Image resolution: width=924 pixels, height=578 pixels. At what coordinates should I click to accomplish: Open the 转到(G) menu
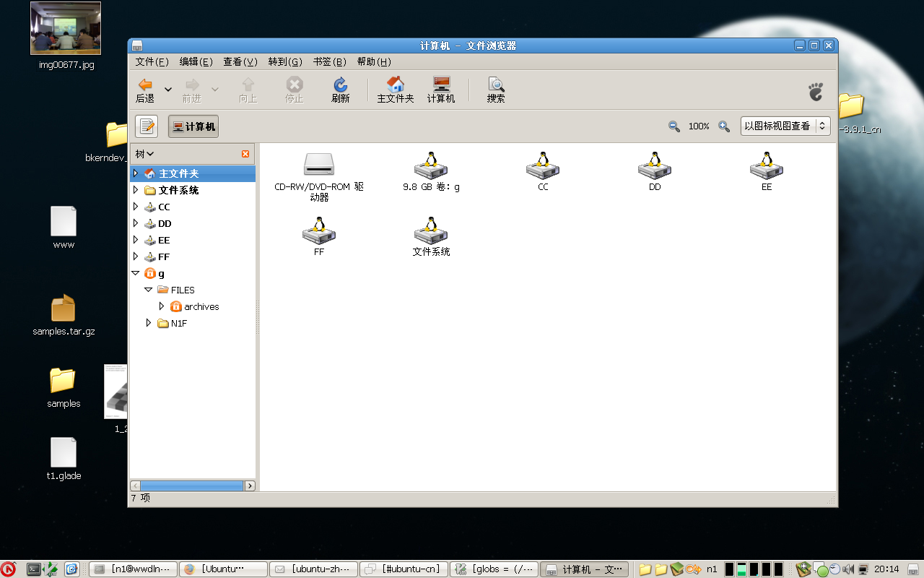(285, 62)
